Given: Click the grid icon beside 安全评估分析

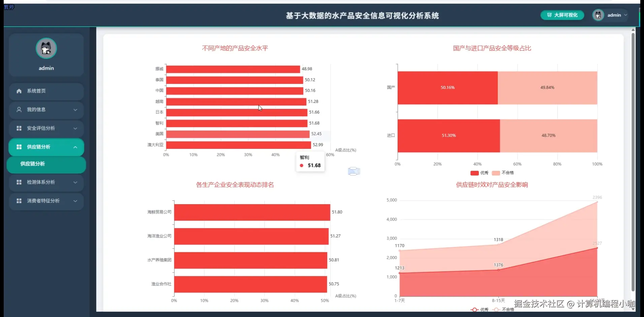Looking at the screenshot, I should 19,128.
